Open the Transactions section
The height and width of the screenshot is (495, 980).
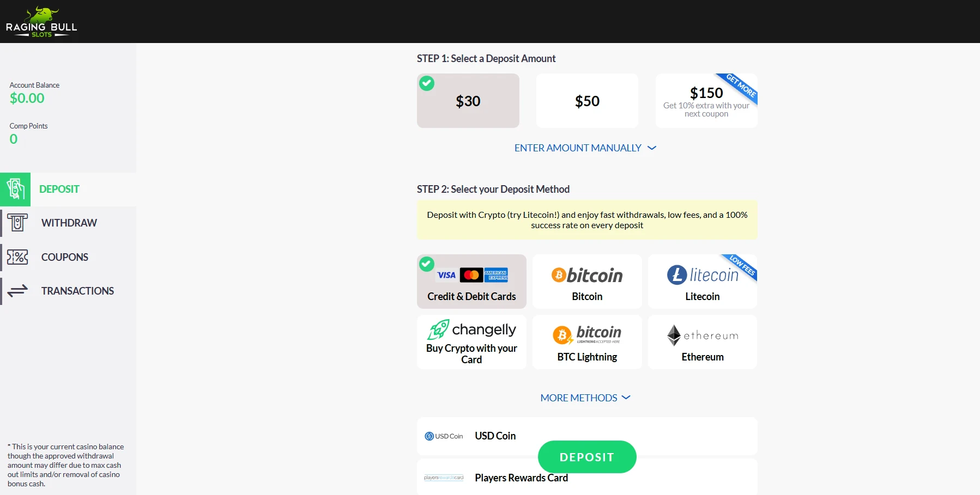(68, 291)
